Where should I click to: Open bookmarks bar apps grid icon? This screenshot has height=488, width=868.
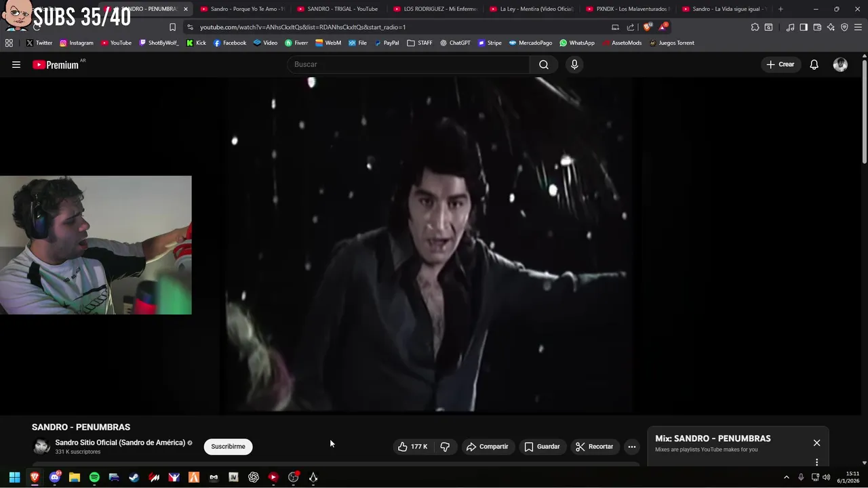[9, 43]
